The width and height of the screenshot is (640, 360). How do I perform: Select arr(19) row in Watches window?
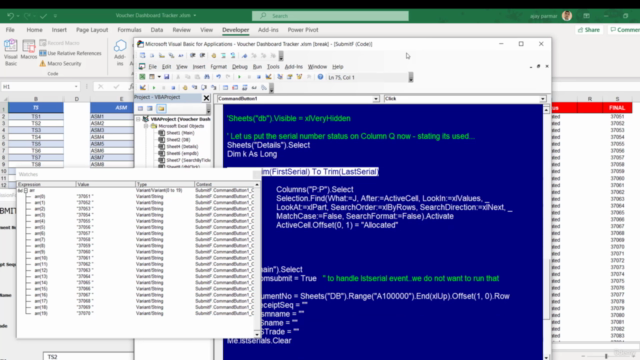(x=137, y=313)
